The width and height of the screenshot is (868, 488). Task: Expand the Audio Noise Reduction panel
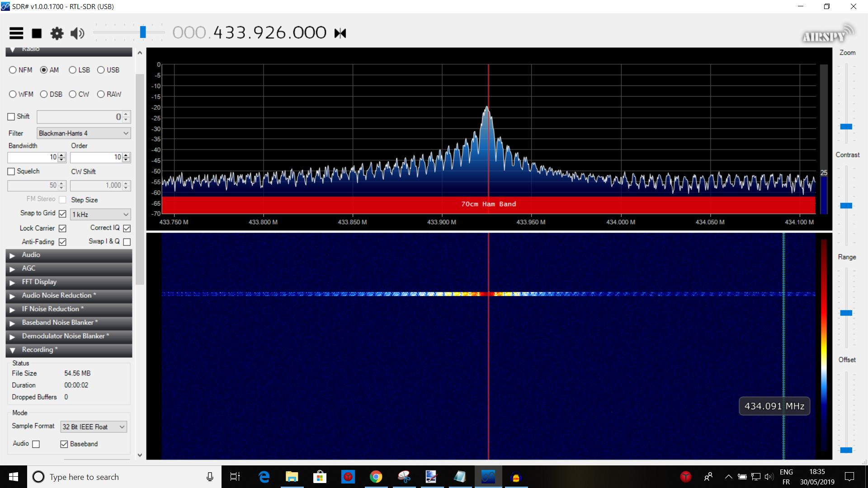69,296
